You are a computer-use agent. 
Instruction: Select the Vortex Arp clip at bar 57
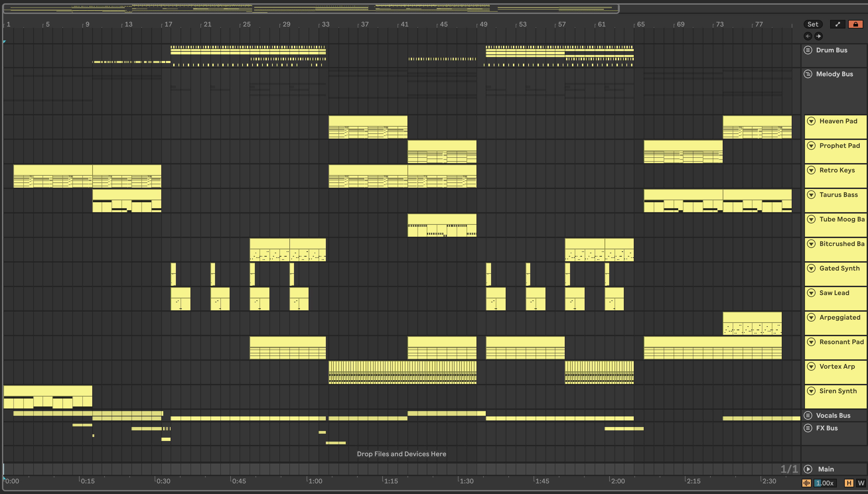pos(599,372)
